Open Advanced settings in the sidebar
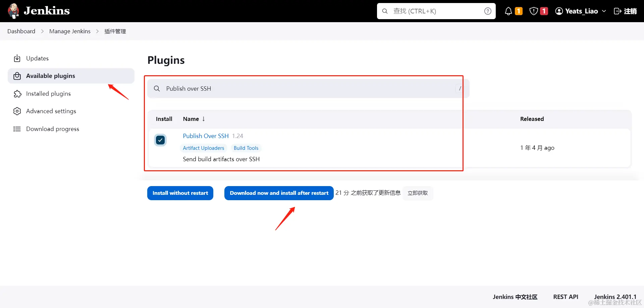The image size is (644, 308). point(71,111)
